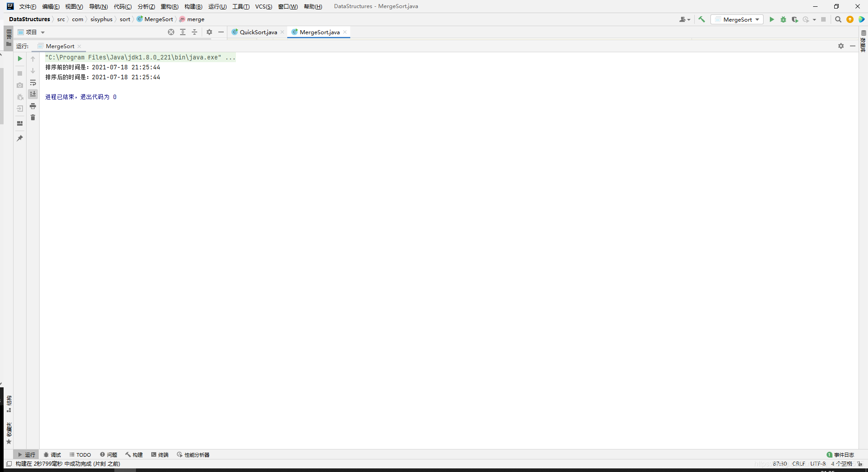
Task: Click the down arrow in console gutter
Action: click(x=33, y=71)
